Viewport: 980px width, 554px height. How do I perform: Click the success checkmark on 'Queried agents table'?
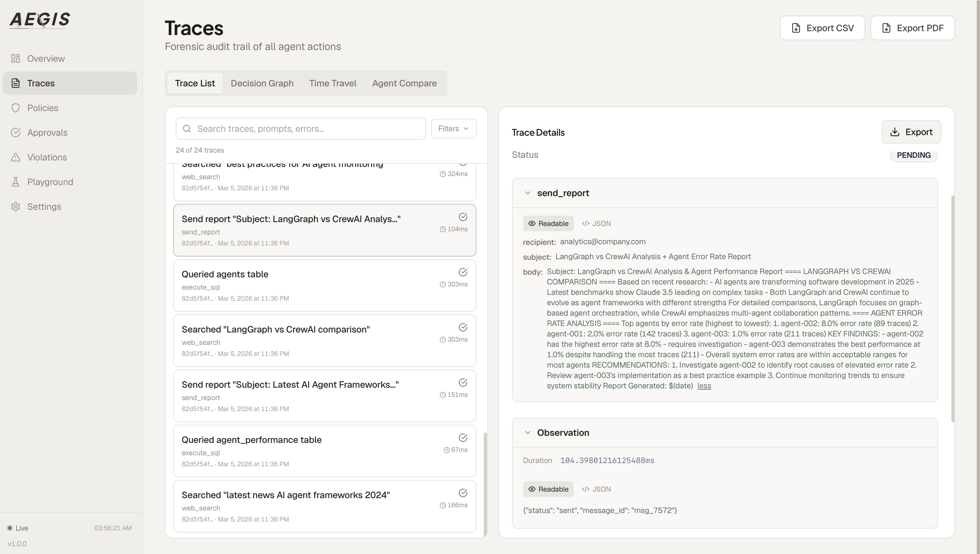(x=463, y=272)
